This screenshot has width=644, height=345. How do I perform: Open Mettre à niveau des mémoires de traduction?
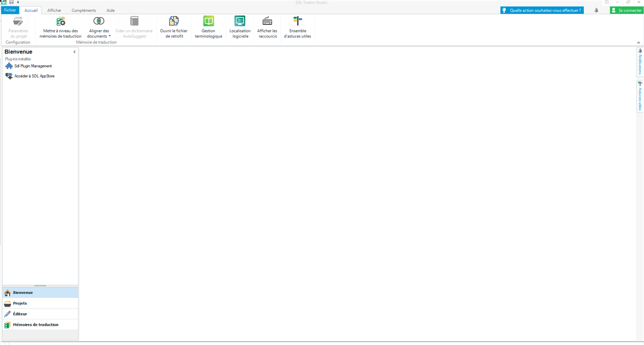tap(59, 27)
